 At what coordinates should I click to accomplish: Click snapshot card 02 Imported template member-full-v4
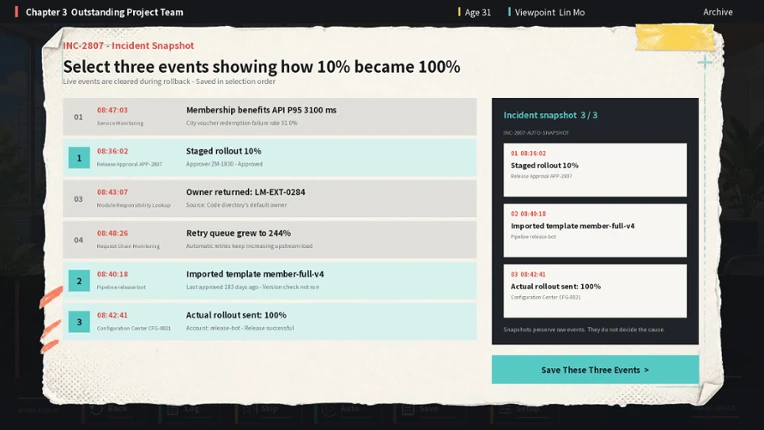(595, 230)
